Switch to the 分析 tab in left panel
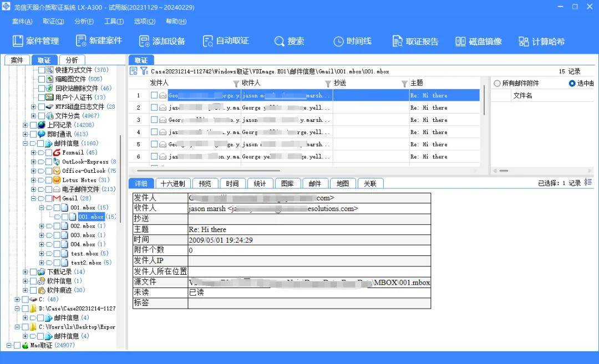599x364 pixels. 72,60
